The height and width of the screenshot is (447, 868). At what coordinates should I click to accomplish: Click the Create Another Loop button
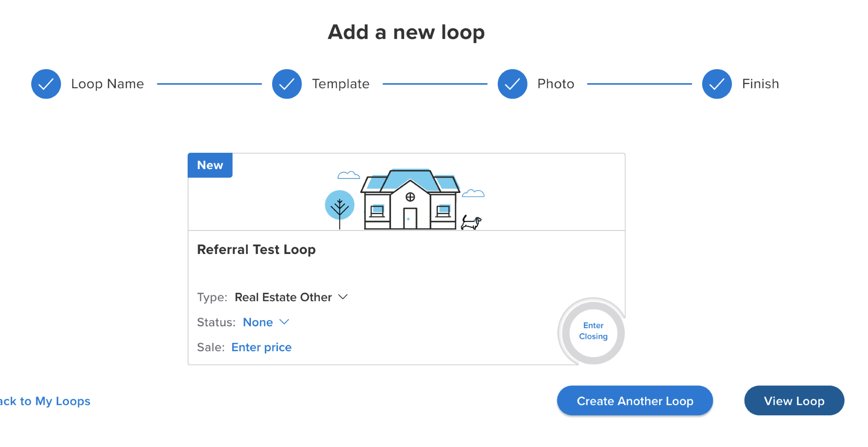click(635, 401)
